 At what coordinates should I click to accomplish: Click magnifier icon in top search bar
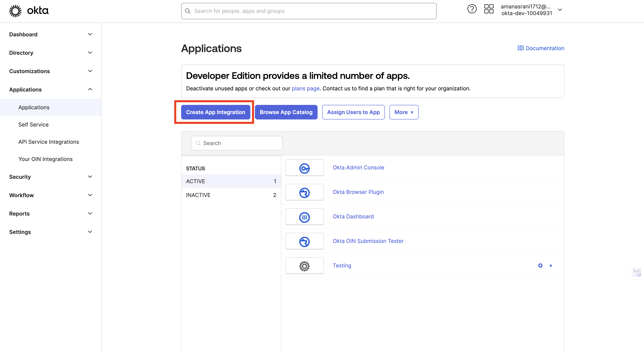[188, 11]
